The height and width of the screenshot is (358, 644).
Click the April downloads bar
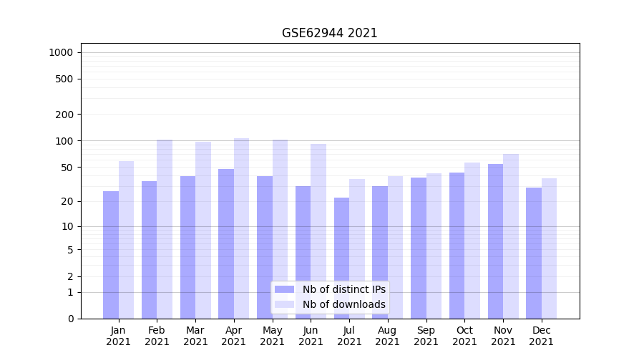point(242,228)
